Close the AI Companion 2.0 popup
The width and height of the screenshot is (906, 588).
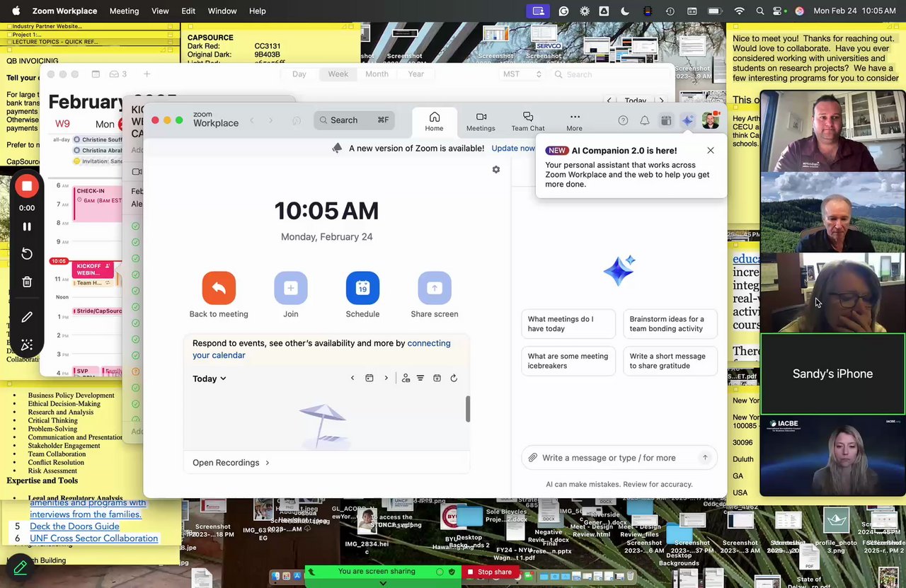click(711, 151)
